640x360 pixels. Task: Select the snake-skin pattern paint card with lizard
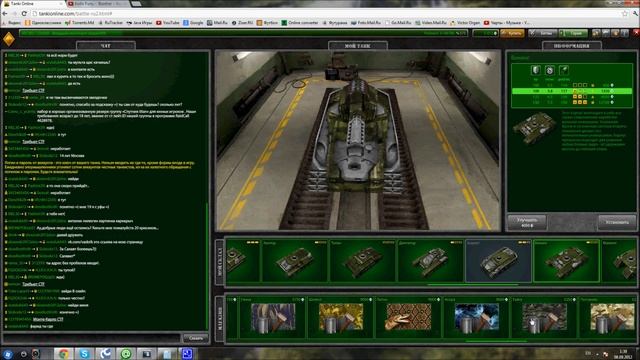coord(409,317)
